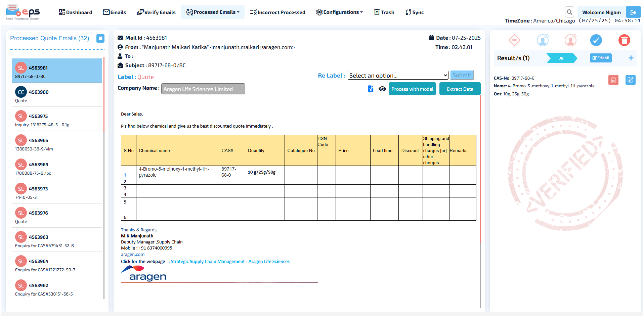Screen dimensions: 644x316
Task: Download the Excel file icon
Action: coord(371,89)
